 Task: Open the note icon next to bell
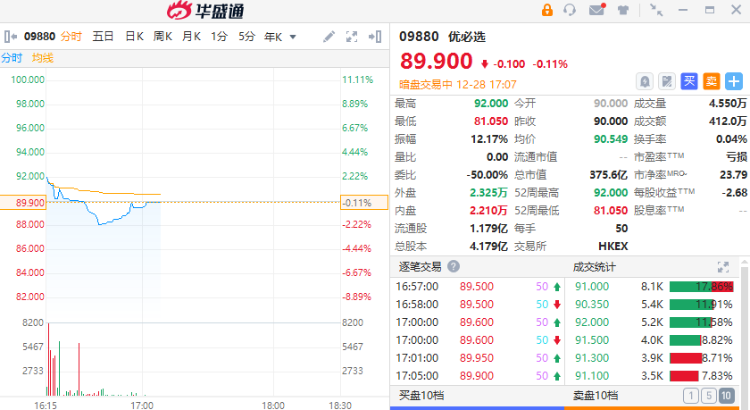pos(667,81)
